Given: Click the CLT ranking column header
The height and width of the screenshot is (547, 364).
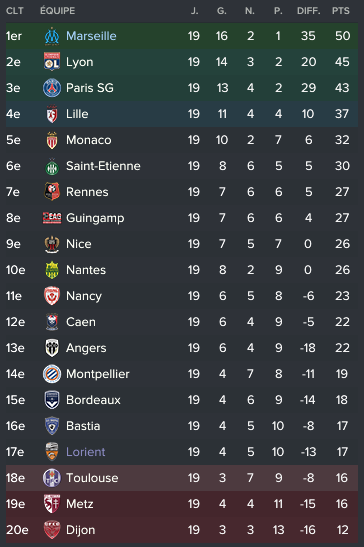Looking at the screenshot, I should (15, 11).
